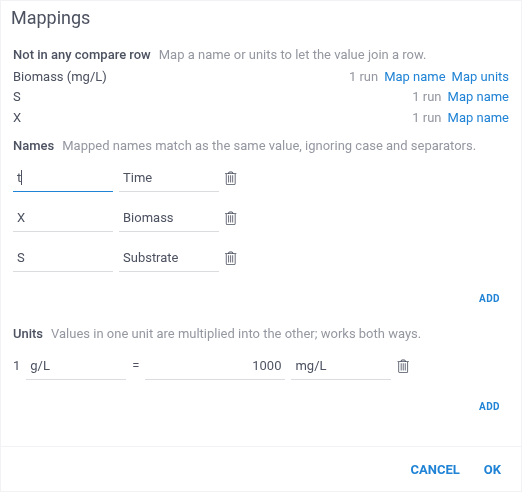The width and height of the screenshot is (522, 492).
Task: Edit the 1000 multiplier field
Action: tap(215, 366)
